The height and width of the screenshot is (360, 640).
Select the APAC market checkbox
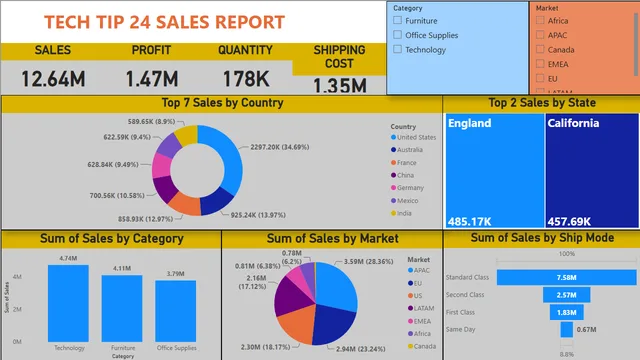(x=540, y=35)
